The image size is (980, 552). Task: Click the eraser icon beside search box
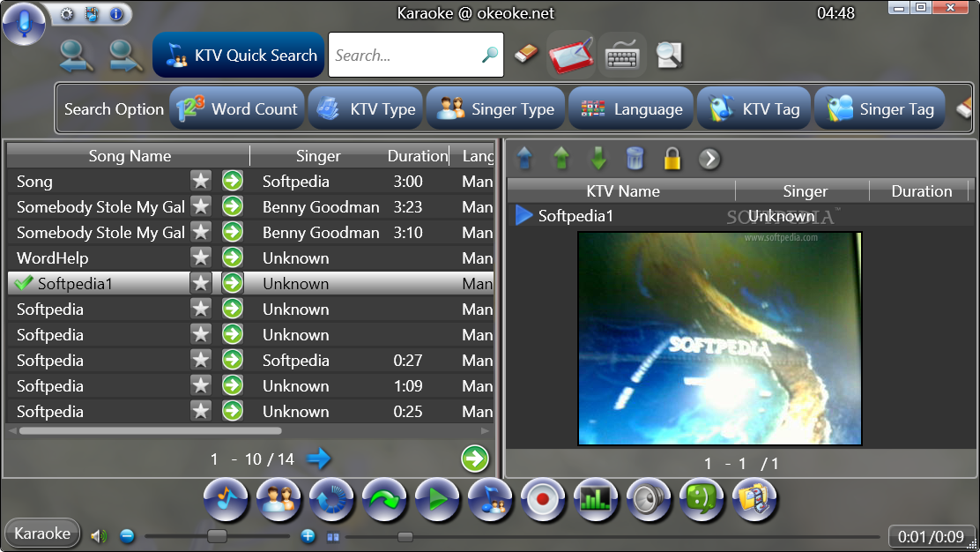tap(525, 55)
